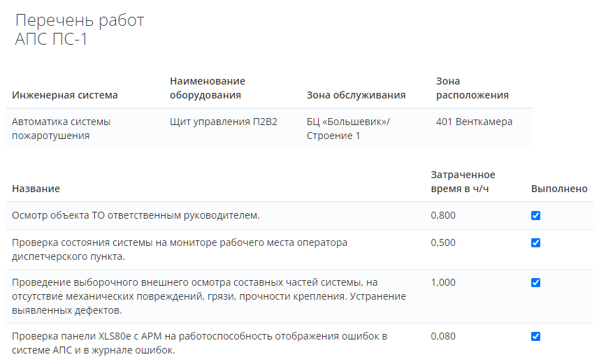Uncheck the 'Проверка панели XLS80e' checkbox
606x364 pixels.
(535, 337)
